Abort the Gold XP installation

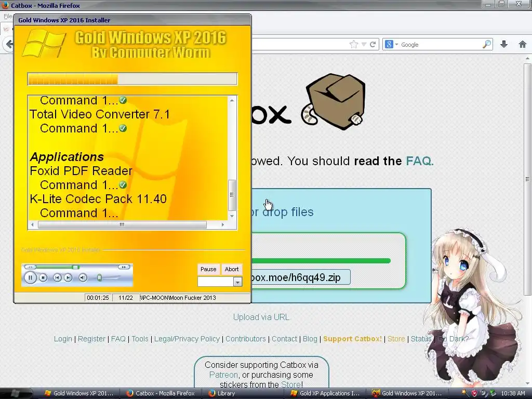point(232,269)
